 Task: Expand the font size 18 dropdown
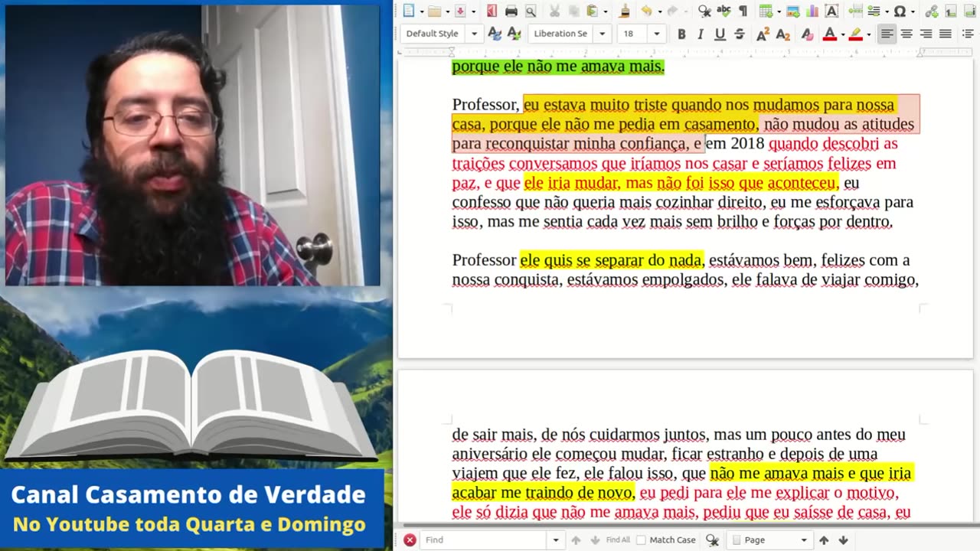[x=656, y=34]
